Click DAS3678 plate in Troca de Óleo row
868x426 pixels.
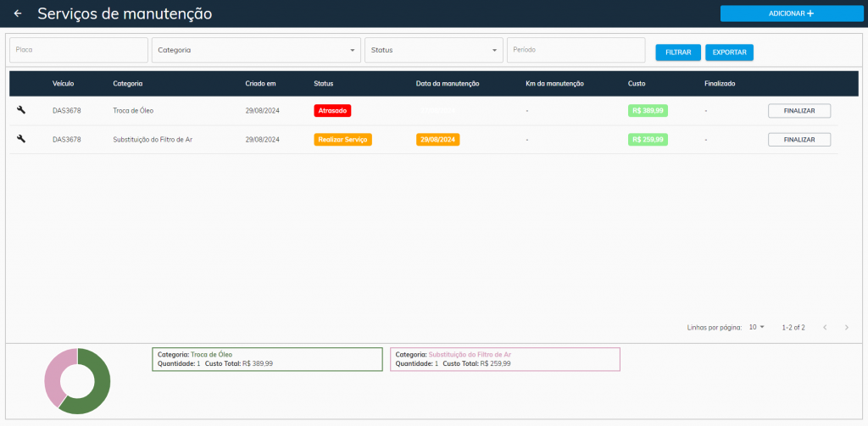click(x=66, y=111)
